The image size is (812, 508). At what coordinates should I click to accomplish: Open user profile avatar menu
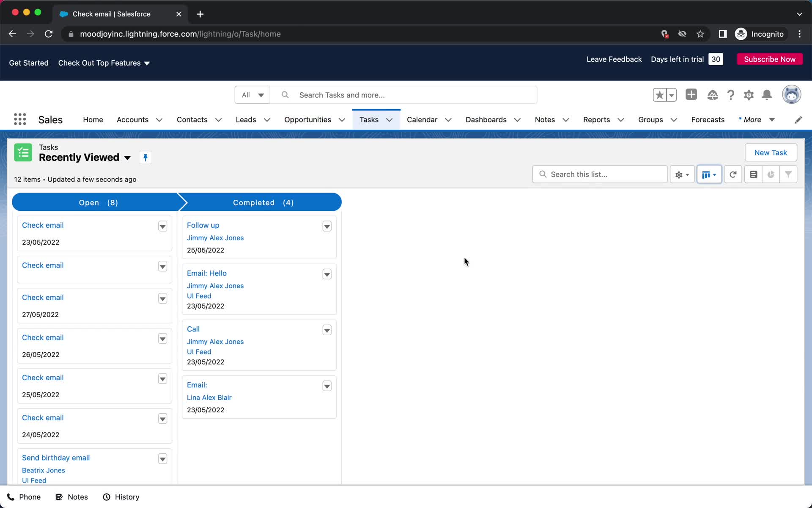(791, 94)
